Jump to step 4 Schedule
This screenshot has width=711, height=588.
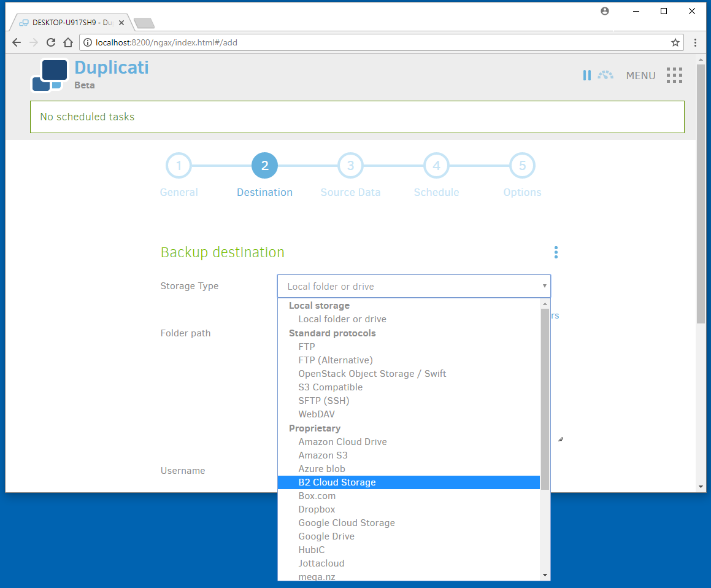436,166
